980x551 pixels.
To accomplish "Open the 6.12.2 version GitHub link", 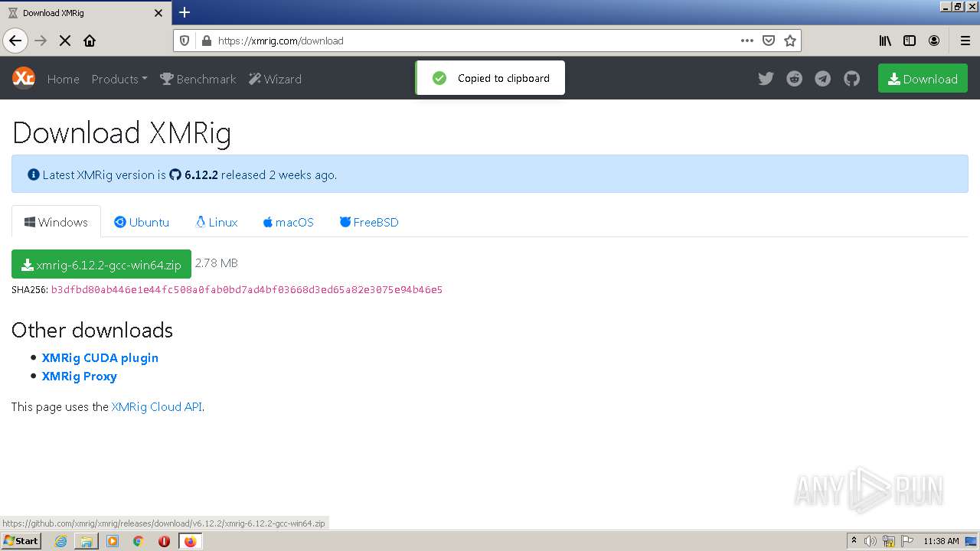I will [194, 174].
